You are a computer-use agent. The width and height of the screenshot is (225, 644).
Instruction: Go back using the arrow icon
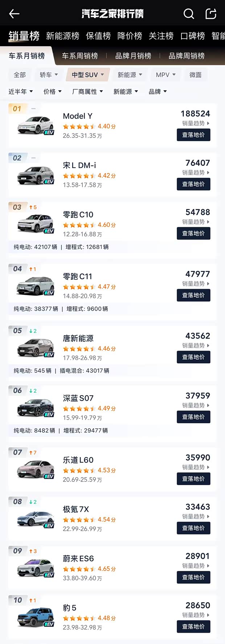(x=14, y=13)
